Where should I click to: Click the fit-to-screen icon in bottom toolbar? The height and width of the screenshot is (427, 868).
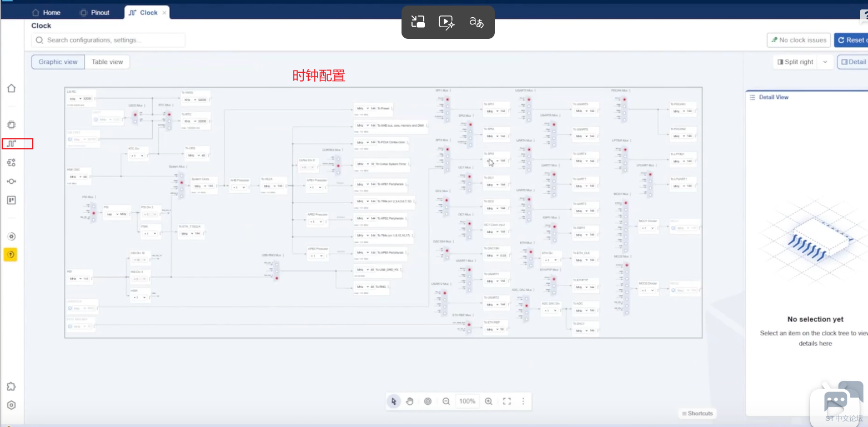click(x=506, y=401)
